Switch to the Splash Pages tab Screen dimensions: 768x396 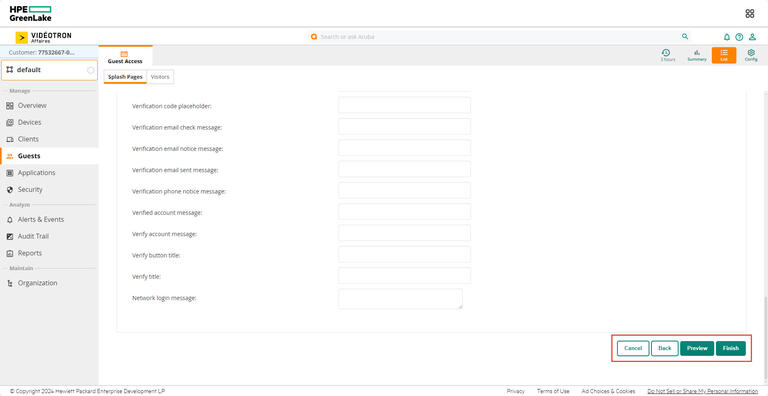point(125,77)
